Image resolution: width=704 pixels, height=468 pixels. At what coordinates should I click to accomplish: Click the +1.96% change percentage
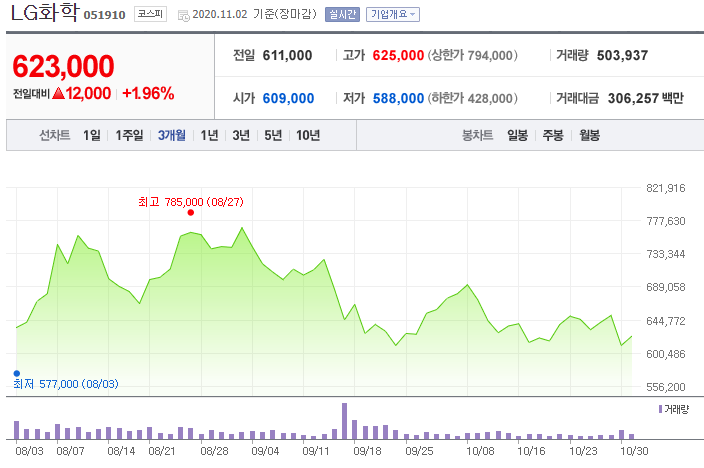148,93
